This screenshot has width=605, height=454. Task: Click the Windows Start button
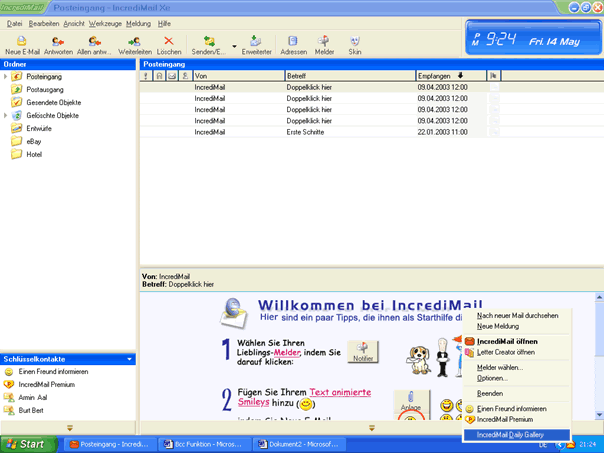[28, 444]
